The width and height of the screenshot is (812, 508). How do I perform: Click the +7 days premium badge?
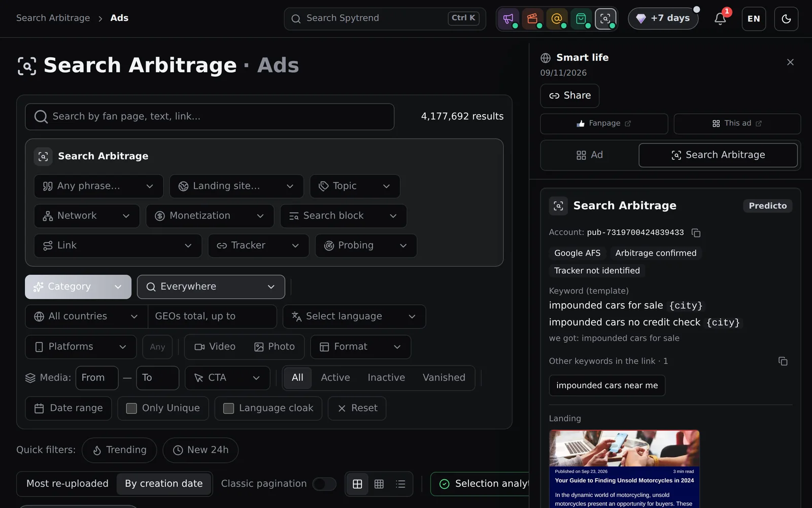click(x=663, y=19)
